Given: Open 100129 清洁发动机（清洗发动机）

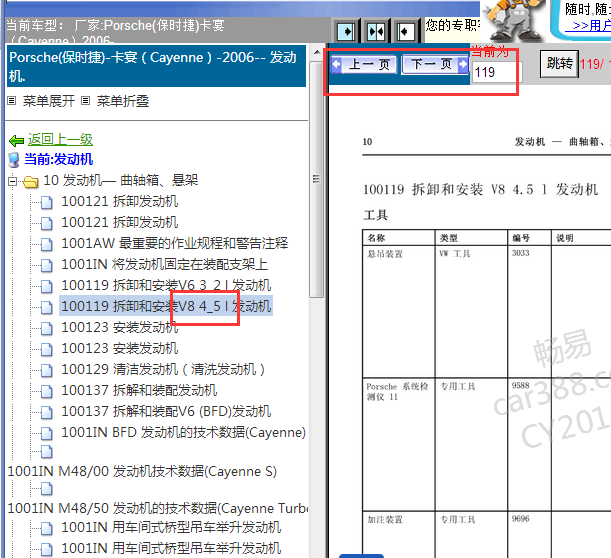Looking at the screenshot, I should pos(163,369).
